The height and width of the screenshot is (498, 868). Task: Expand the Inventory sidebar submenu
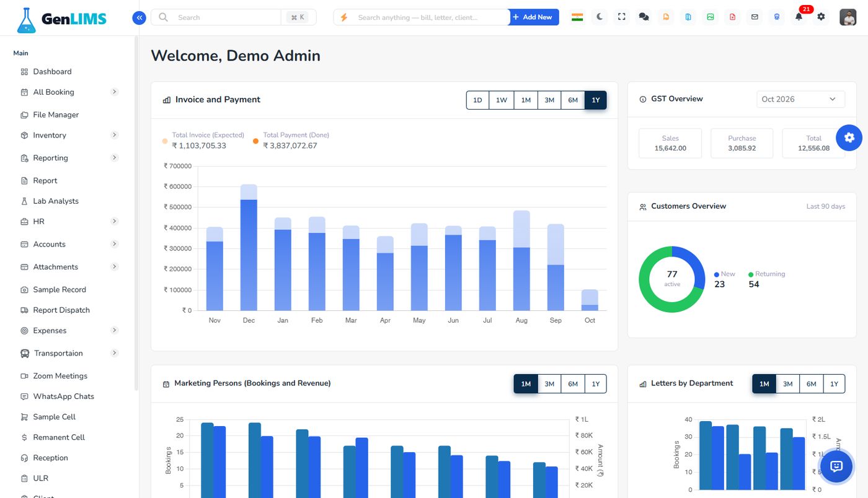point(114,135)
